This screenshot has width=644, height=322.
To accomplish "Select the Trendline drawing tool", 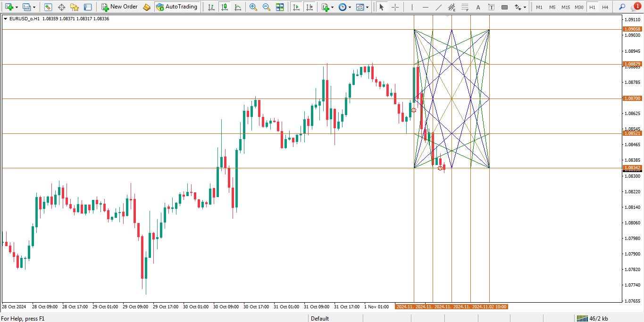I will [x=439, y=7].
